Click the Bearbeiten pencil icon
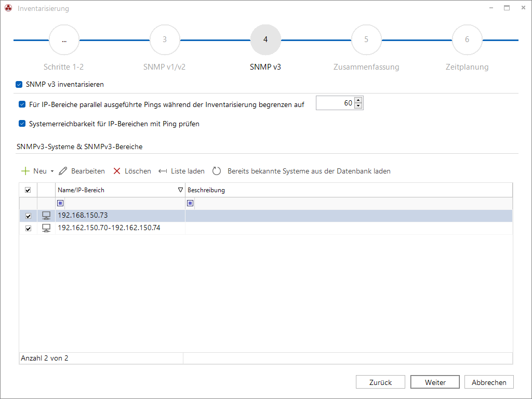Screen dimensions: 532x399 tap(63, 171)
